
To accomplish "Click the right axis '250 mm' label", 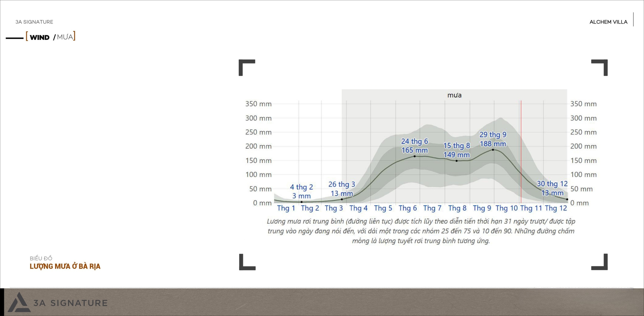I will click(x=584, y=132).
